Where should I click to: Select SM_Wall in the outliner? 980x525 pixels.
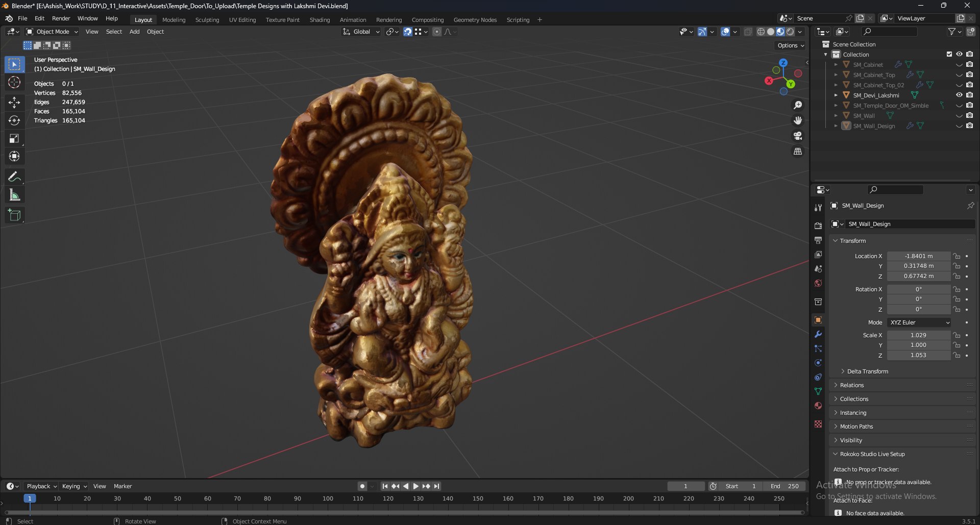[x=864, y=116]
